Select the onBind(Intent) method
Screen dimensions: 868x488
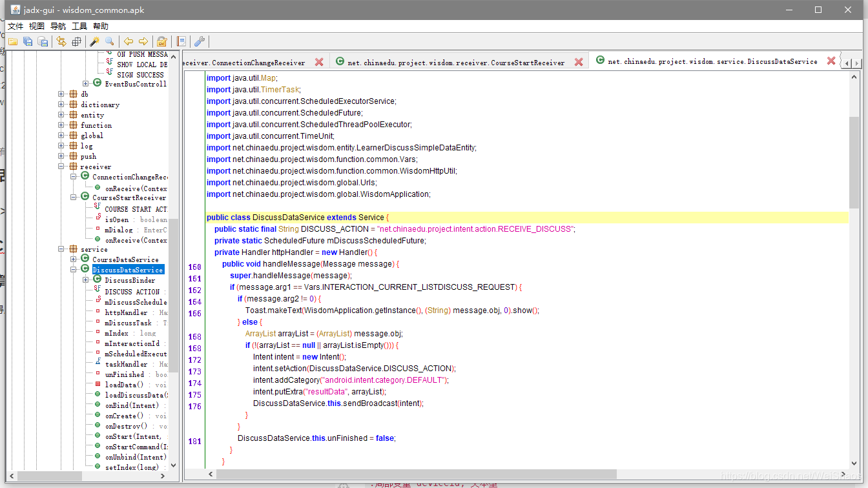(136, 405)
